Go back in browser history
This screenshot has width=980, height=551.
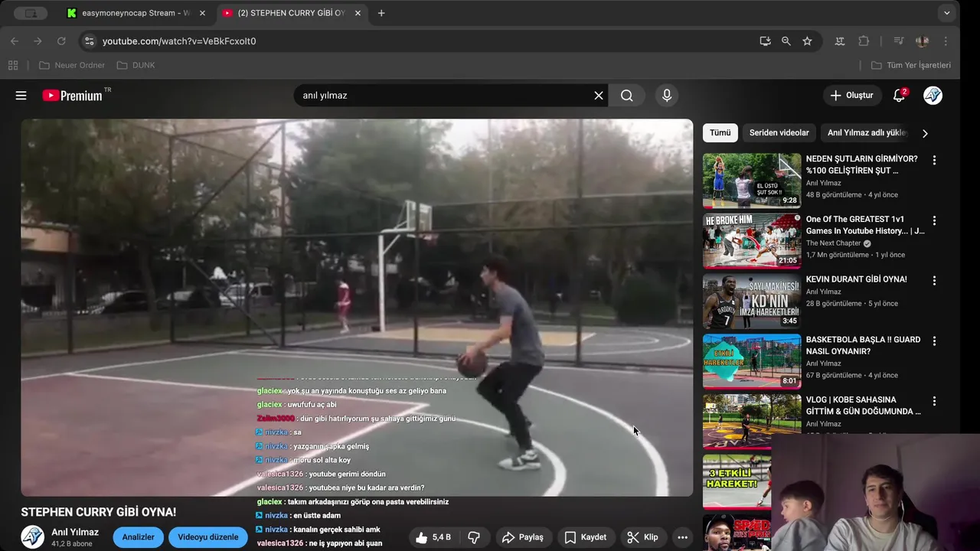pyautogui.click(x=15, y=41)
